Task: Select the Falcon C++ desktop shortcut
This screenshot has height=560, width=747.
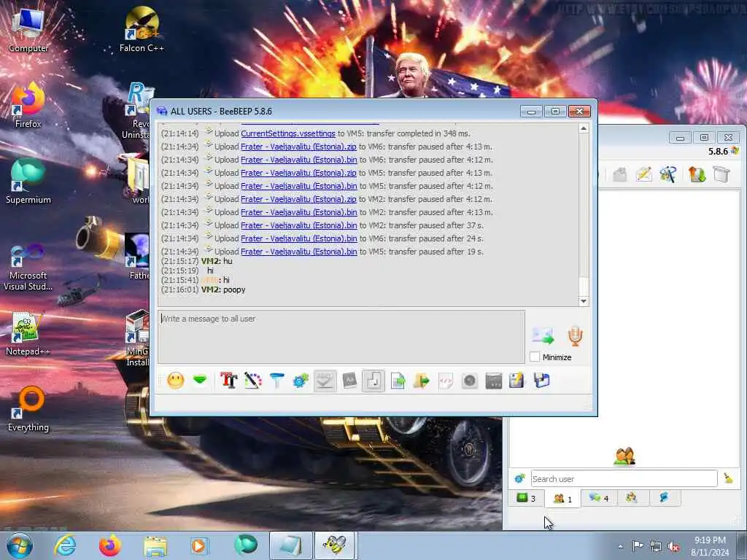Action: (x=142, y=29)
